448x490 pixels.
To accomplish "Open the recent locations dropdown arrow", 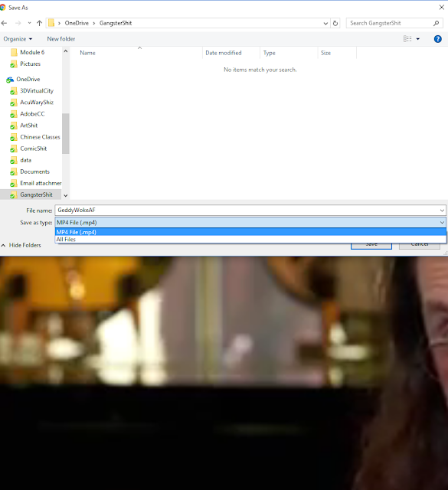I will (29, 23).
